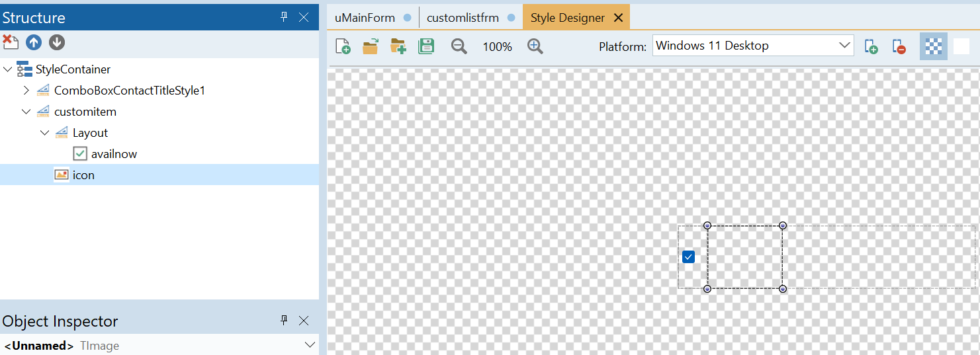Select ComboBoxContactTitleStyle1 tree item
Image resolution: width=980 pixels, height=355 pixels.
pyautogui.click(x=130, y=91)
